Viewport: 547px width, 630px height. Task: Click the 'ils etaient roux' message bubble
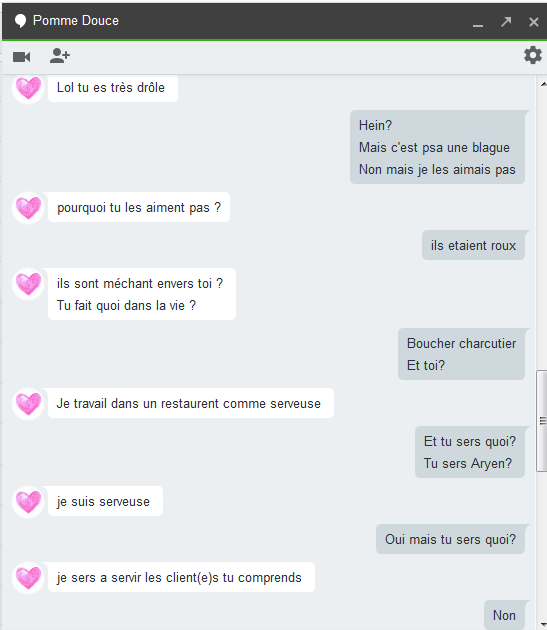(473, 245)
